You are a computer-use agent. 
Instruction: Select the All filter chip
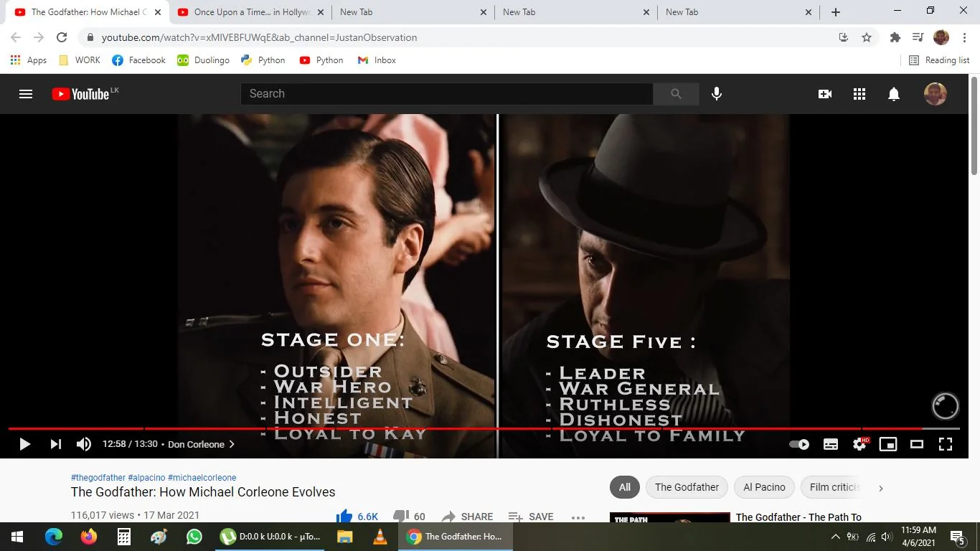(625, 487)
